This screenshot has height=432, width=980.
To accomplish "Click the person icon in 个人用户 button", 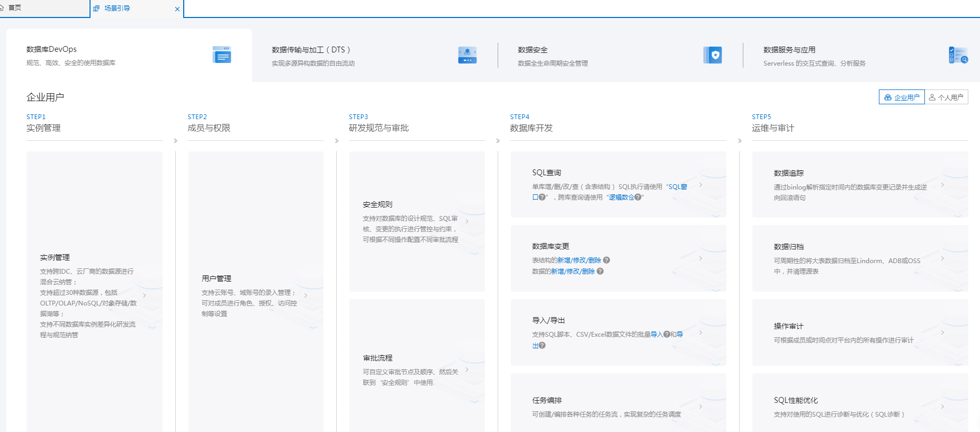I will (932, 97).
